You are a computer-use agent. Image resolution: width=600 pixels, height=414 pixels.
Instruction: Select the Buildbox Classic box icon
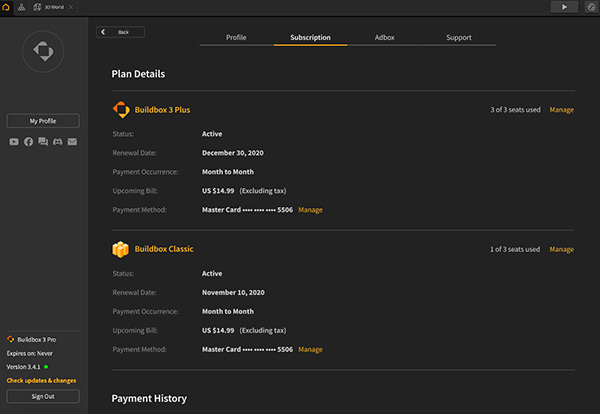121,249
